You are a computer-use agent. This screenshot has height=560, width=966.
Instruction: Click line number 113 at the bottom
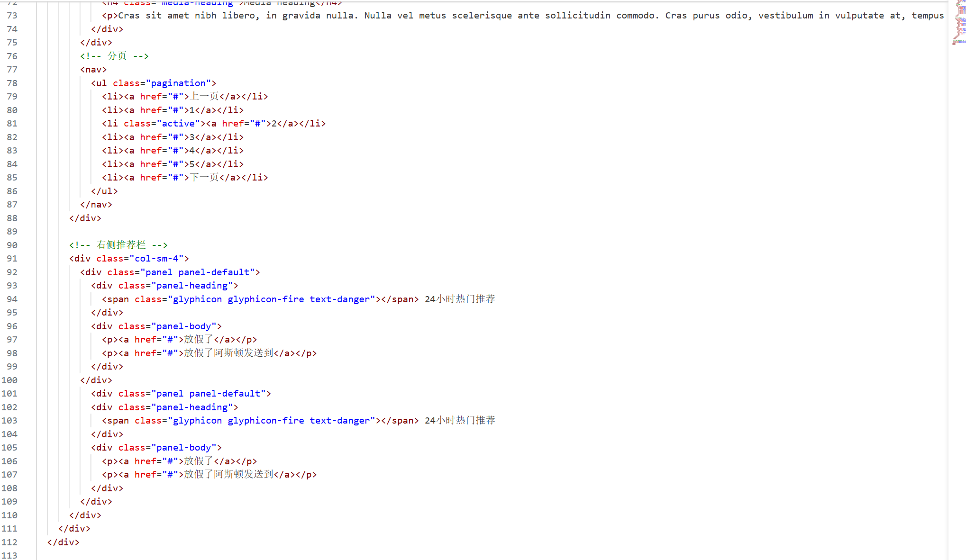(9, 555)
